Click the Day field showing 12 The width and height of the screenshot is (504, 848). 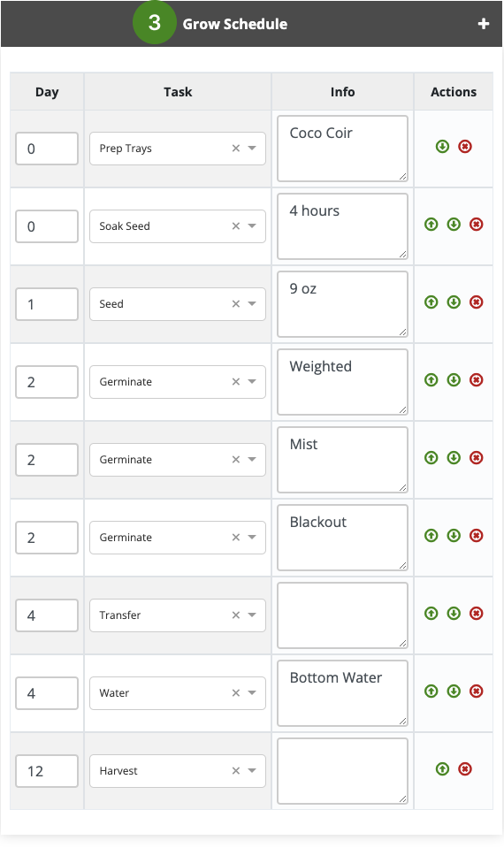[47, 771]
